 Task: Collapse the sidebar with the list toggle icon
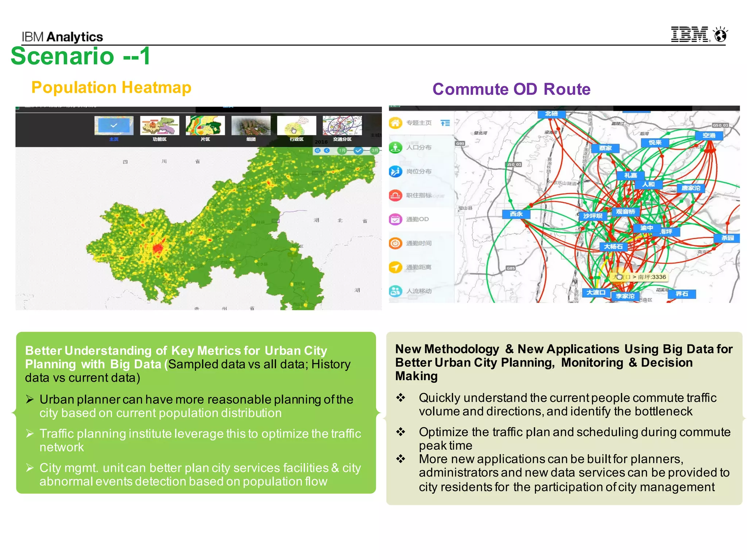tap(445, 123)
